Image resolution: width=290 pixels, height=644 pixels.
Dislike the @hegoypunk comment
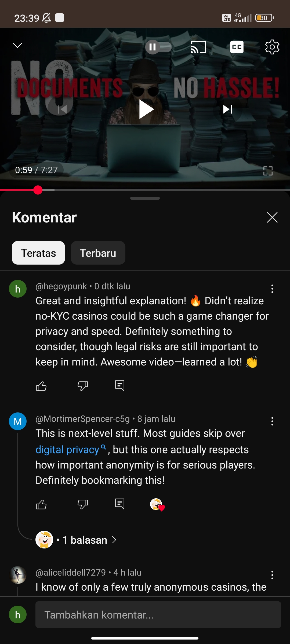(83, 386)
